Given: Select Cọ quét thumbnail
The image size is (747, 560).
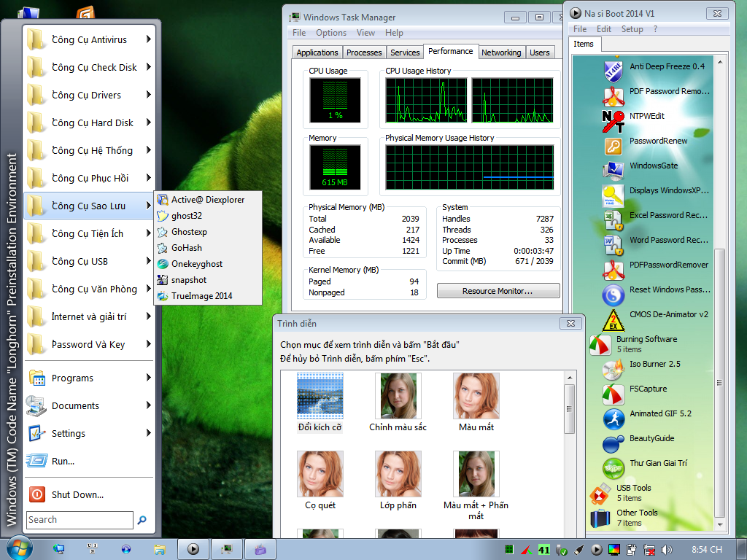Looking at the screenshot, I should 320,474.
